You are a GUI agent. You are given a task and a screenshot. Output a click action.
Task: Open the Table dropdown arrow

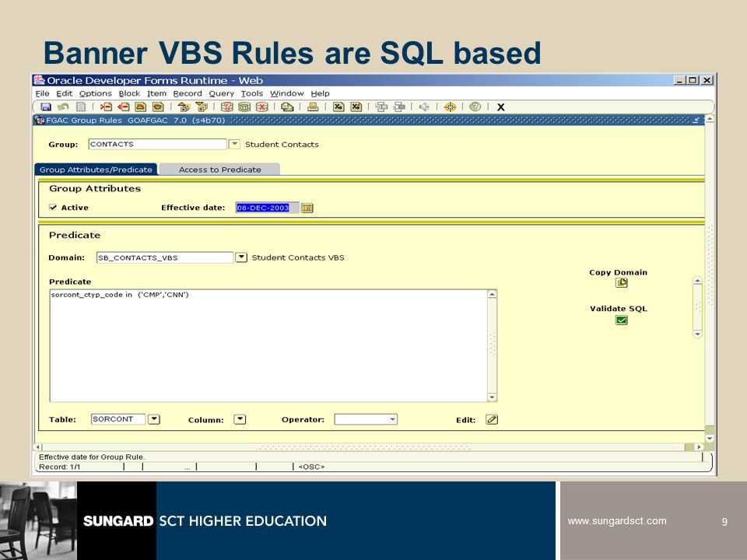point(154,419)
